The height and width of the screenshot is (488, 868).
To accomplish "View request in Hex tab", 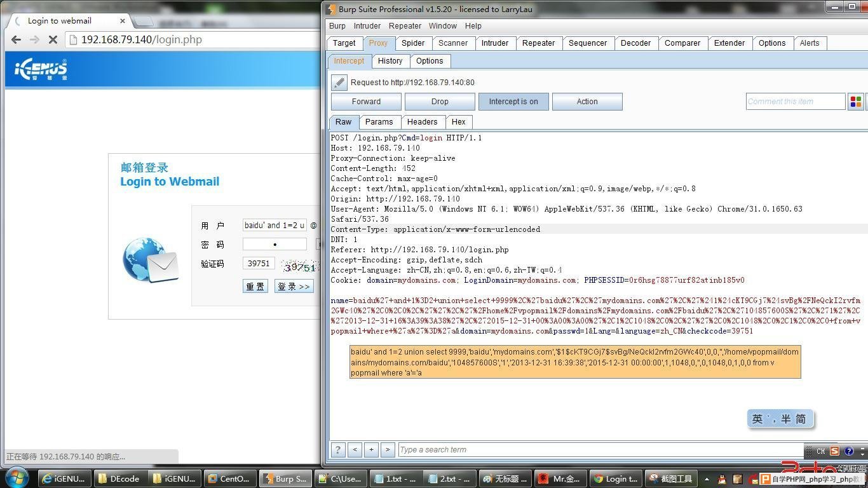I will (459, 122).
